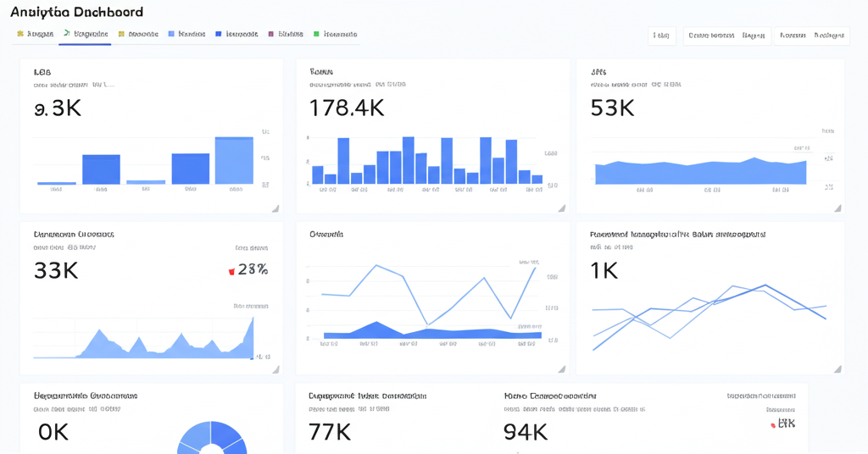Select the tab with the yellow square icon
Screen dimensions: 868x454
[x=138, y=35]
